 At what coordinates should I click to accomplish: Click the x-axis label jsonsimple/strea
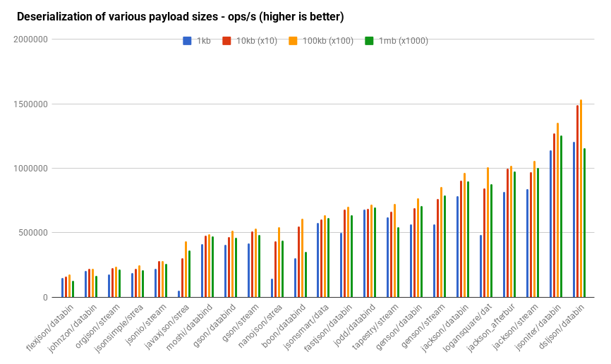click(119, 329)
